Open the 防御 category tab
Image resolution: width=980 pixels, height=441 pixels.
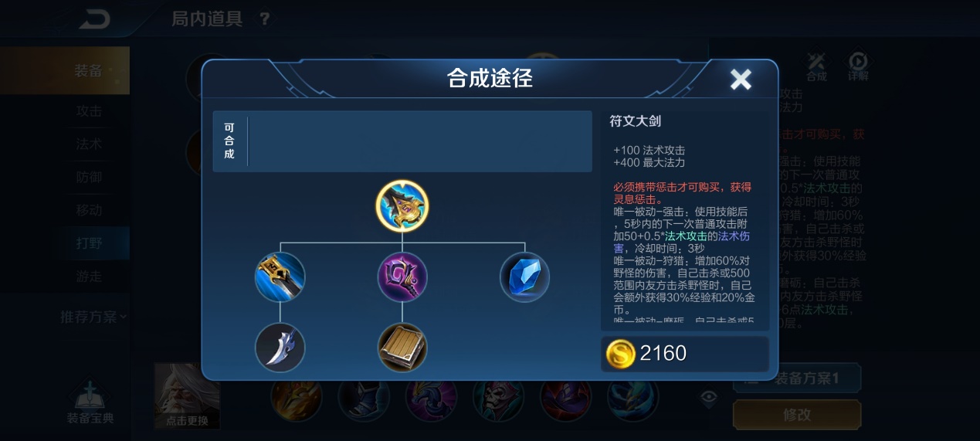tap(89, 177)
